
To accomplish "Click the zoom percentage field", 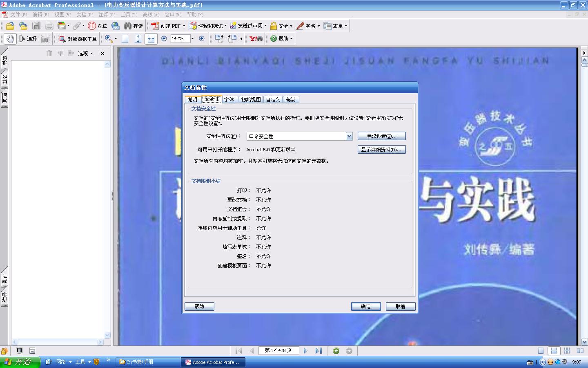I will click(180, 39).
